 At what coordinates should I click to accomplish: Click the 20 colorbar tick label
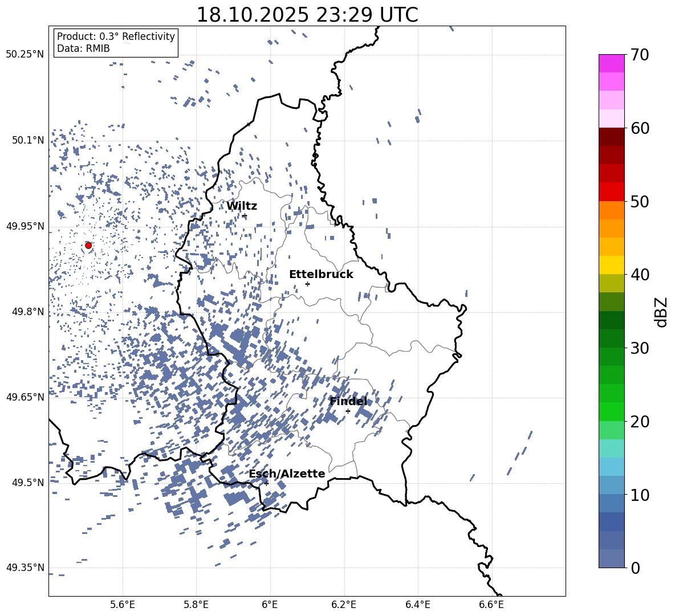(640, 421)
